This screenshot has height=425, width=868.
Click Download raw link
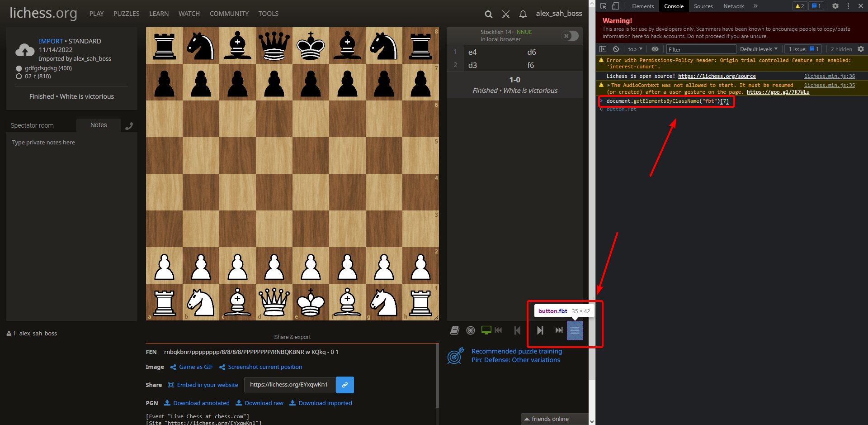pyautogui.click(x=259, y=403)
